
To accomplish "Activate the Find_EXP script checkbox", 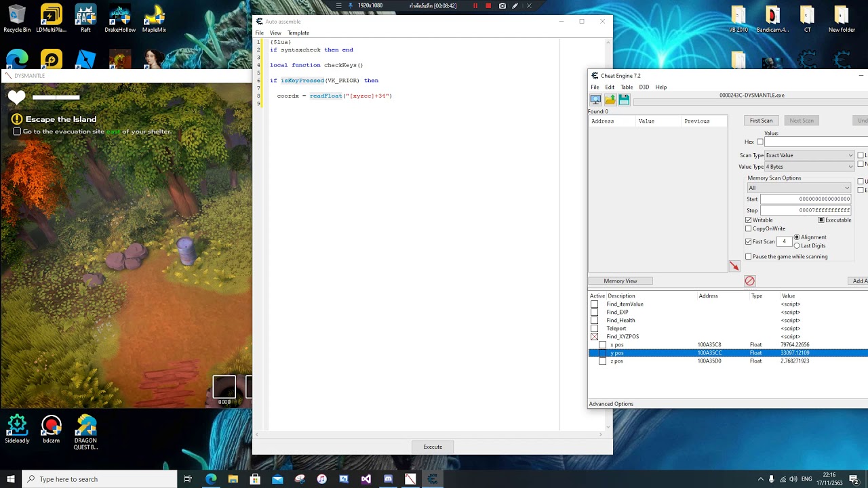I will [595, 312].
